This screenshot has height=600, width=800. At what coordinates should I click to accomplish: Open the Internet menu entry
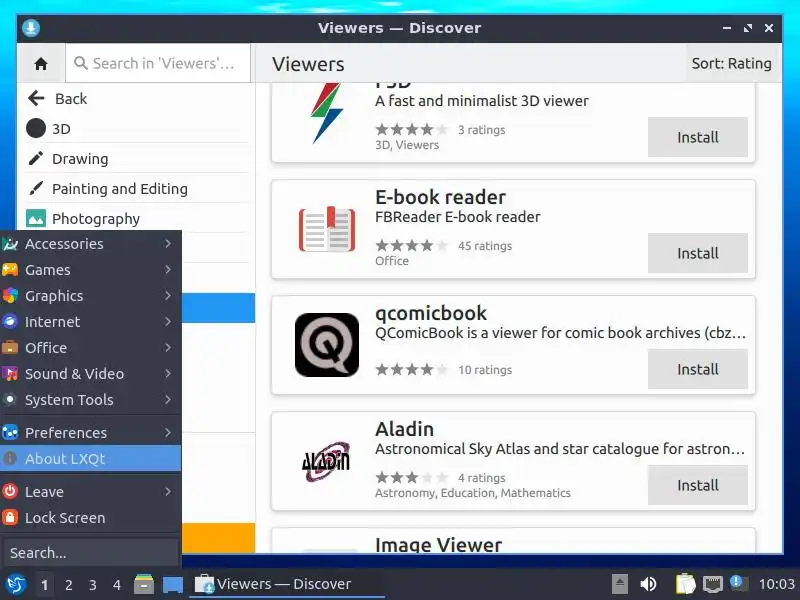click(x=90, y=322)
